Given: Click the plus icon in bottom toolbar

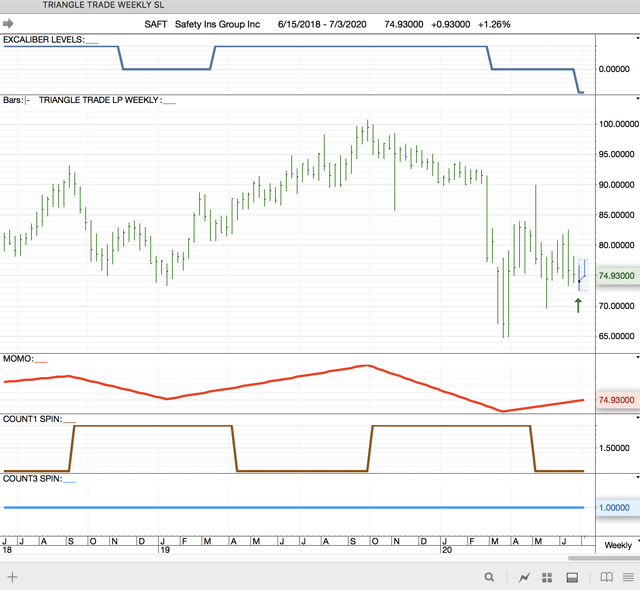Looking at the screenshot, I should point(12,577).
